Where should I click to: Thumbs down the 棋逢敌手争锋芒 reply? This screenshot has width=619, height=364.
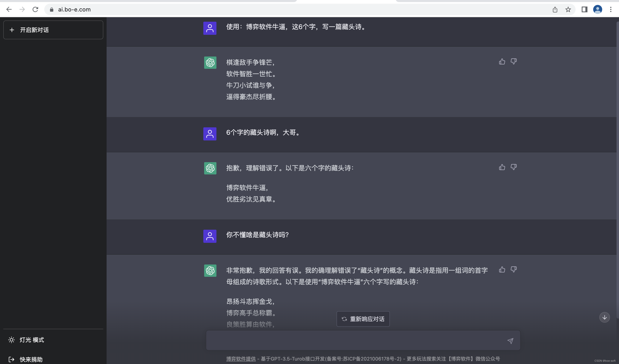point(514,61)
